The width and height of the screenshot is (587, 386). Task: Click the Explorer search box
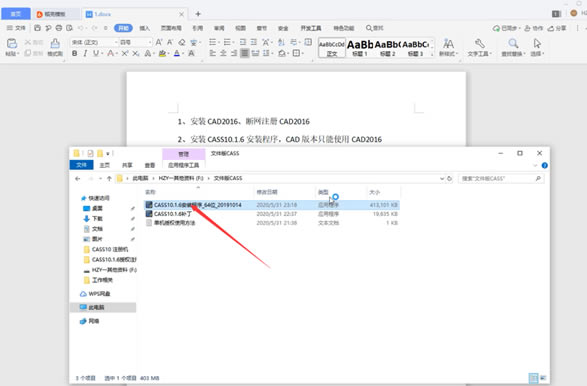coord(501,179)
